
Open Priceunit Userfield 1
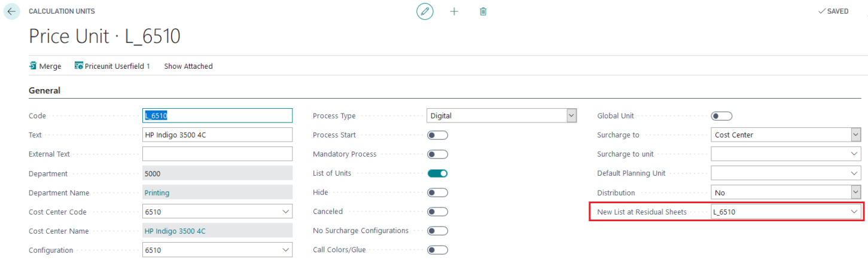tap(112, 66)
